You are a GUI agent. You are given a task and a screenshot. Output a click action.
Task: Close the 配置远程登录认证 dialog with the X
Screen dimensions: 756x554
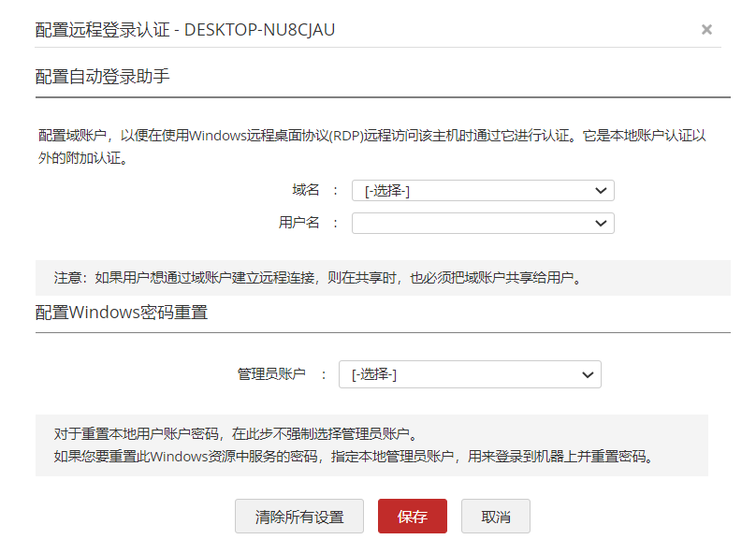(706, 29)
